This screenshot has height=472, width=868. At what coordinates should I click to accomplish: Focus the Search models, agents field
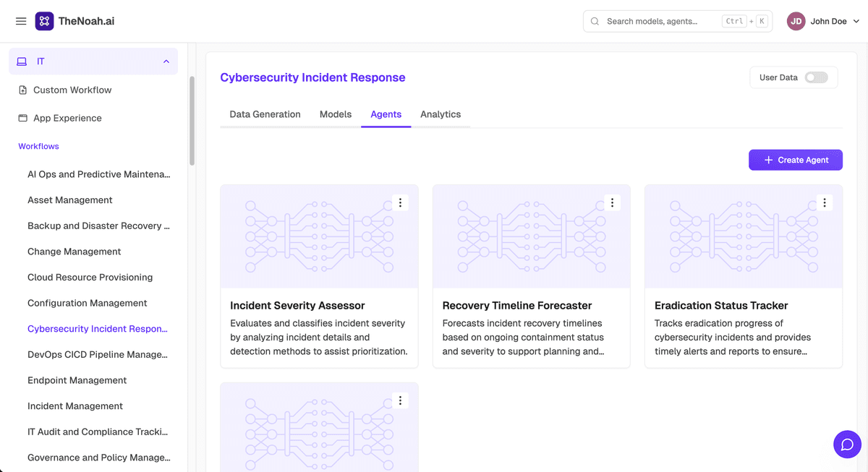pyautogui.click(x=678, y=21)
